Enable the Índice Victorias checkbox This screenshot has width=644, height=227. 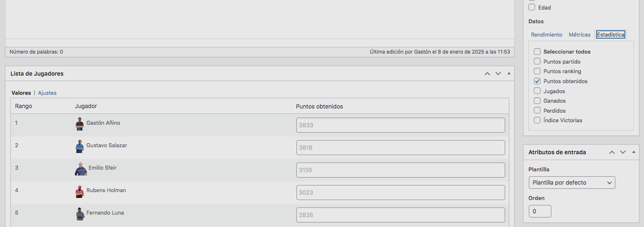click(537, 120)
